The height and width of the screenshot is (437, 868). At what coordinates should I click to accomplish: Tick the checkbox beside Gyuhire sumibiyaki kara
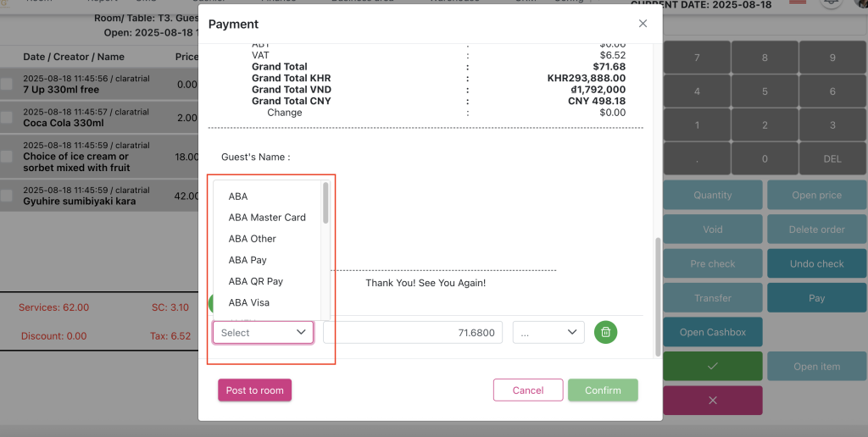click(x=7, y=196)
